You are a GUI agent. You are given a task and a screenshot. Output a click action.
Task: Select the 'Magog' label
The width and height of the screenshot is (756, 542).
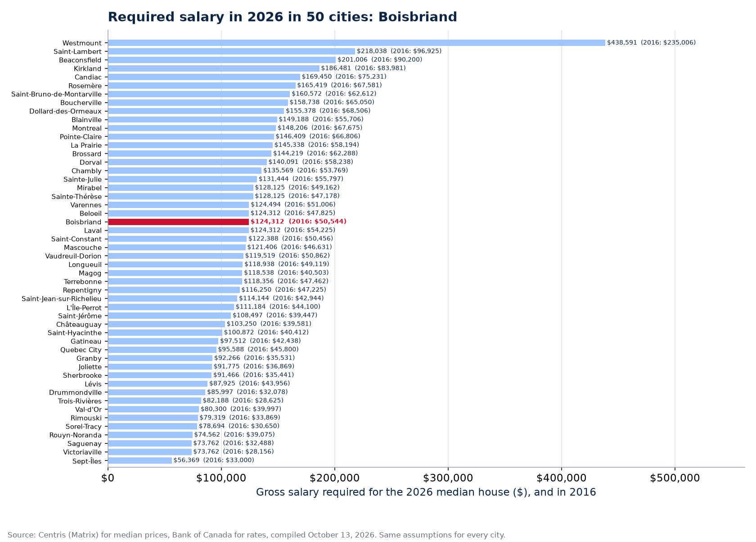pos(90,273)
